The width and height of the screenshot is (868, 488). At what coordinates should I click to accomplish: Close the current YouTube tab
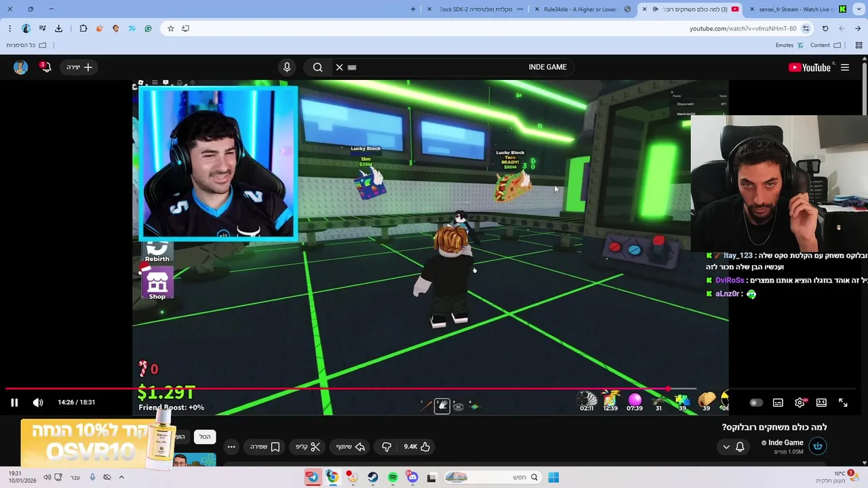[644, 9]
